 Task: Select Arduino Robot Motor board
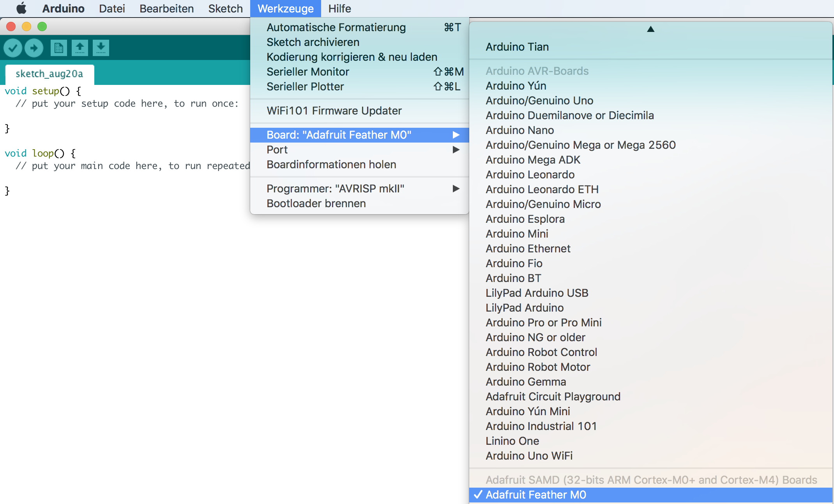650,367
